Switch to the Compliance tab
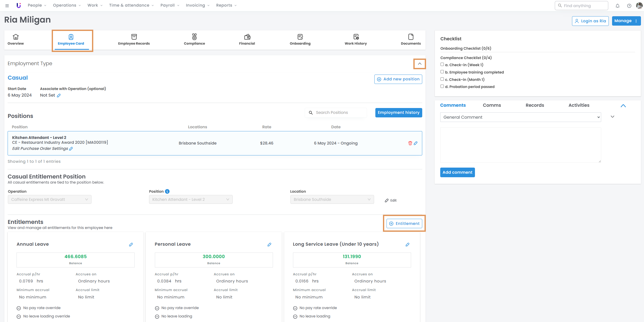Image resolution: width=644 pixels, height=322 pixels. (194, 40)
